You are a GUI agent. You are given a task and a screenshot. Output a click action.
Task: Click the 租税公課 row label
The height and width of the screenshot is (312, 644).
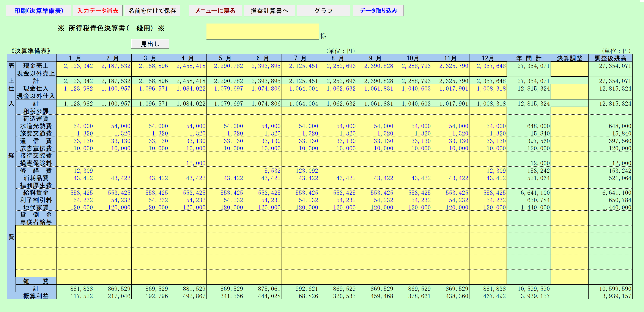[x=36, y=111]
